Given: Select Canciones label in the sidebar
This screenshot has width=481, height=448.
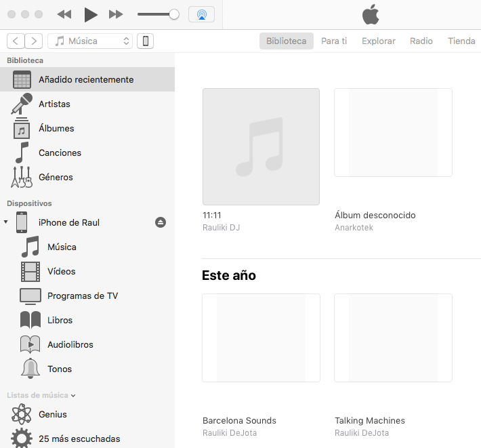Looking at the screenshot, I should click(x=60, y=152).
